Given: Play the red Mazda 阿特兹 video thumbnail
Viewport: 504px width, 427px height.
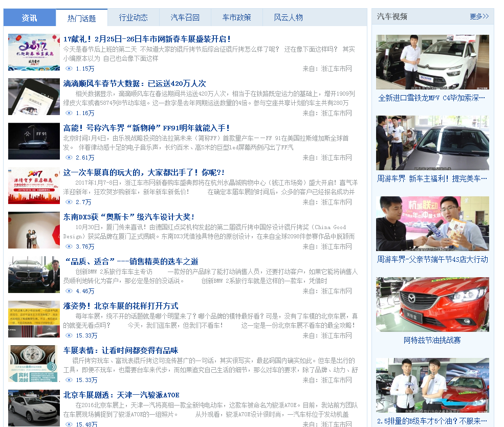Looking at the screenshot, I should [432, 305].
